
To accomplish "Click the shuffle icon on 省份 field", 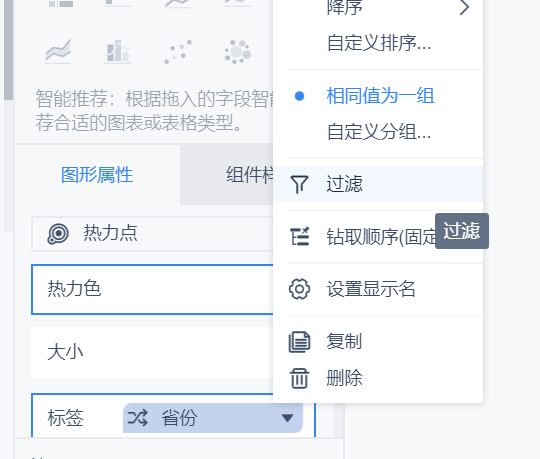I will 137,418.
